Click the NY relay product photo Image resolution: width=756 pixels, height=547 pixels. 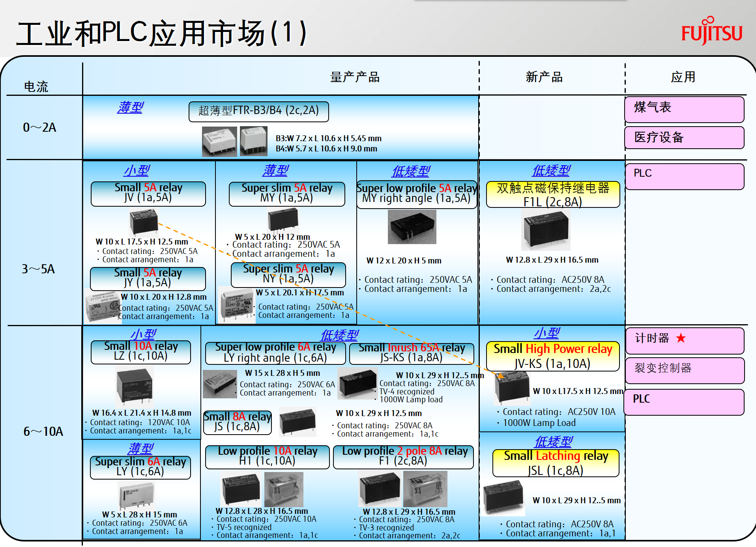(x=237, y=304)
